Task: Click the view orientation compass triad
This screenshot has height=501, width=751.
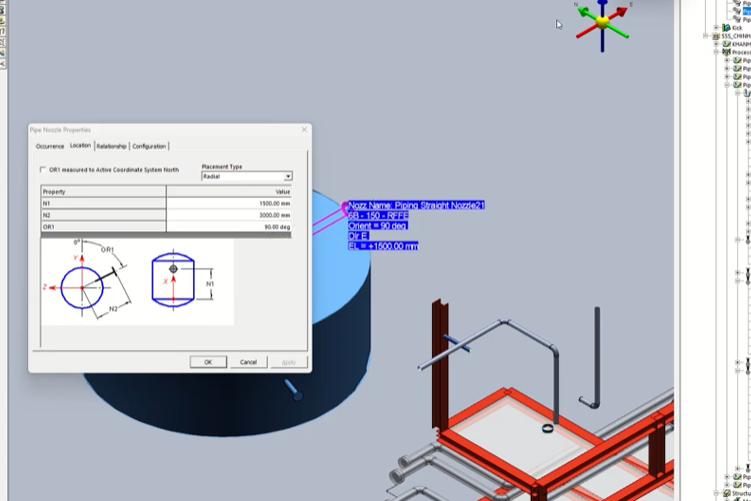Action: click(x=603, y=22)
